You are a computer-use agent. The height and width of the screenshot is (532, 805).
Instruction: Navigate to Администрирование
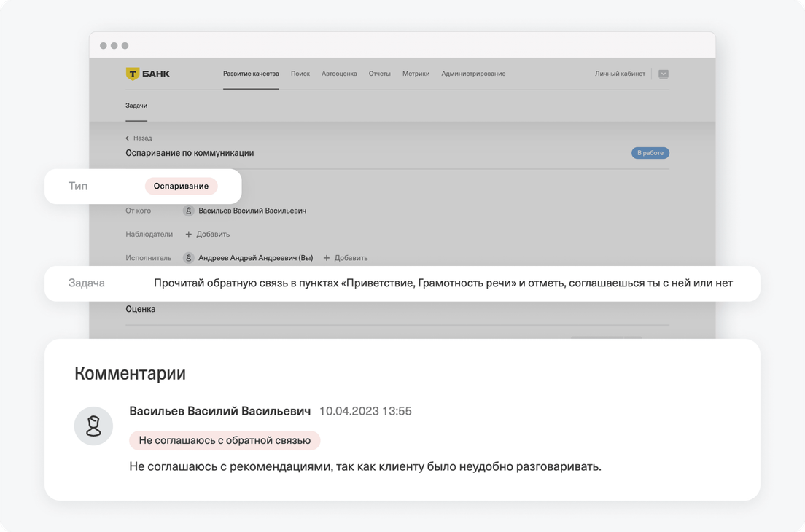473,74
